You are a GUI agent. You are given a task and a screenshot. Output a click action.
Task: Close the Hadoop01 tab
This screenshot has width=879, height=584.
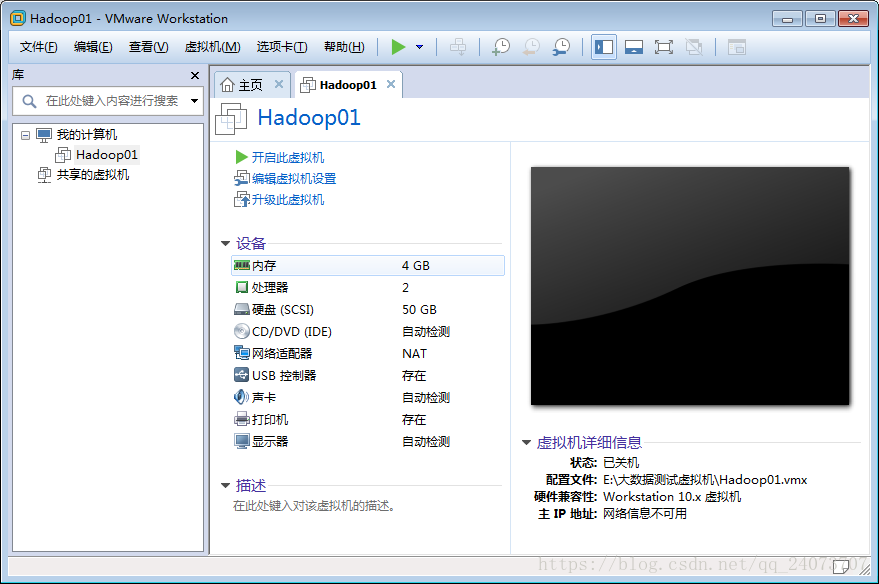point(391,84)
